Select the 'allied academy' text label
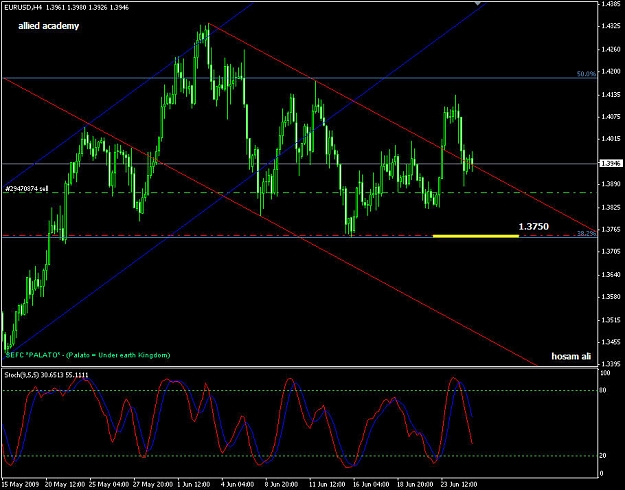 49,26
